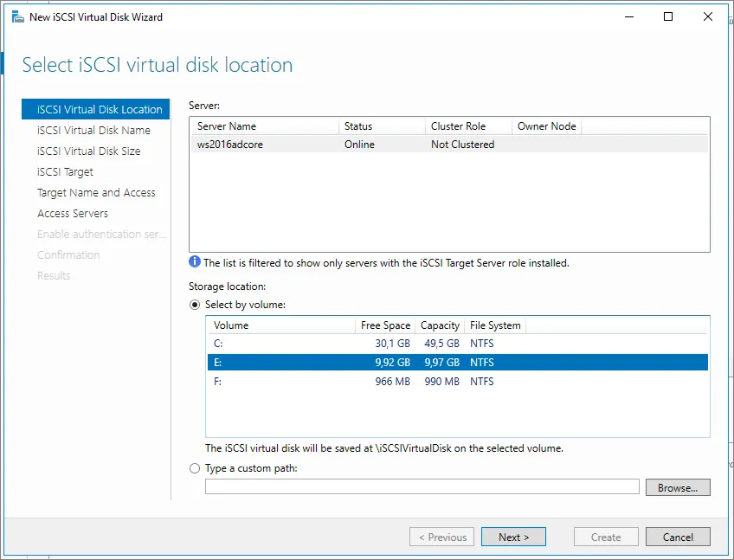Click the wizard icon in the title bar

(x=17, y=16)
